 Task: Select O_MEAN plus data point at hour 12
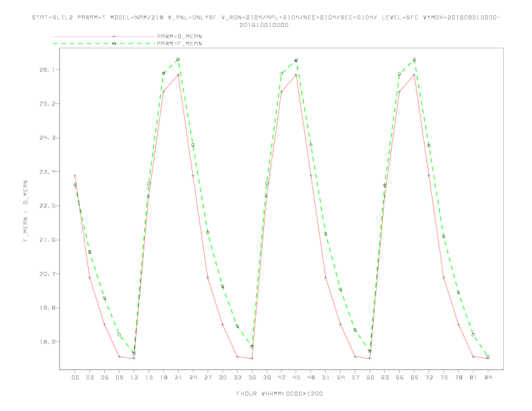134,358
